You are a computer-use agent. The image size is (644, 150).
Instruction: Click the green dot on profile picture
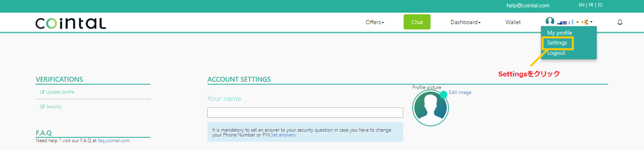(x=444, y=94)
